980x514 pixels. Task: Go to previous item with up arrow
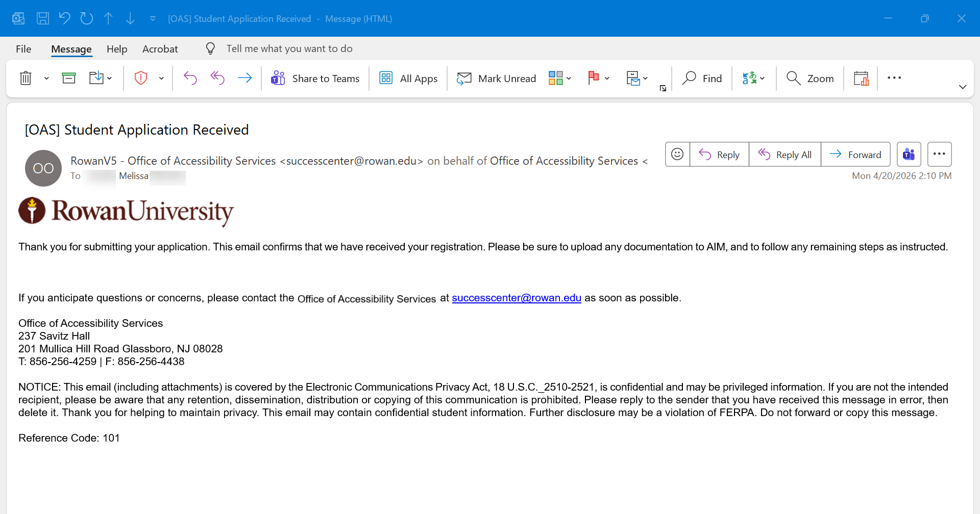pyautogui.click(x=108, y=19)
